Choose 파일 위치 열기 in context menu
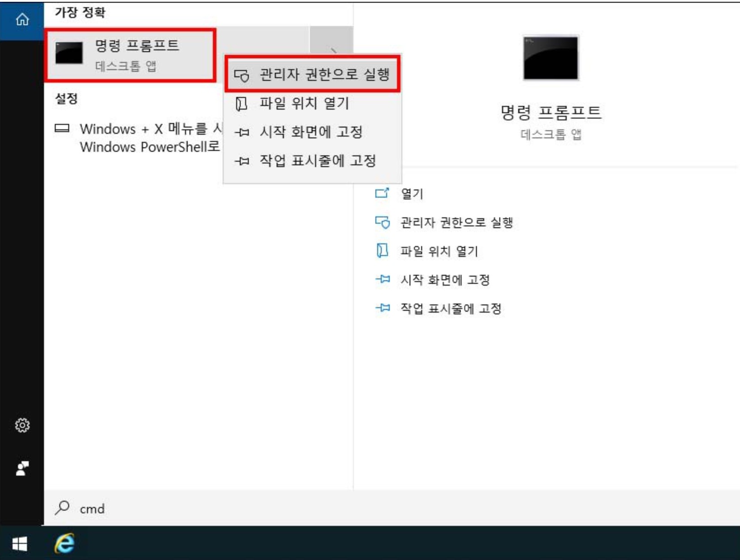This screenshot has height=560, width=740. (x=312, y=103)
